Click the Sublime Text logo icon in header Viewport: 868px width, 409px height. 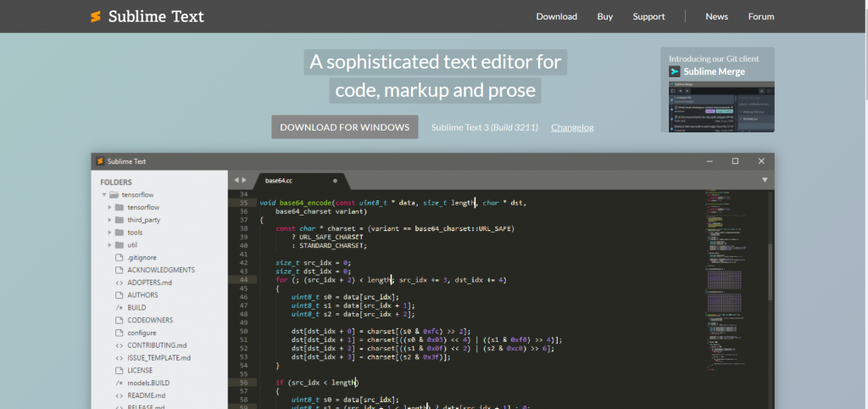tap(96, 17)
